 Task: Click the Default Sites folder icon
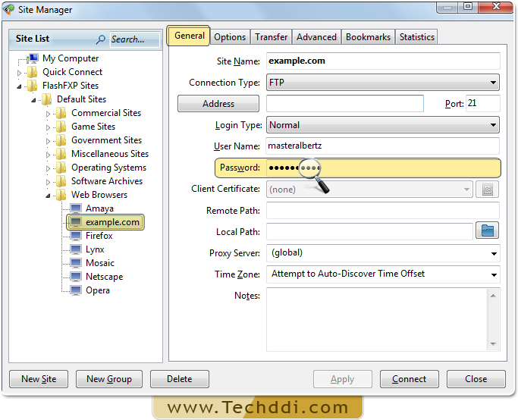[46, 99]
